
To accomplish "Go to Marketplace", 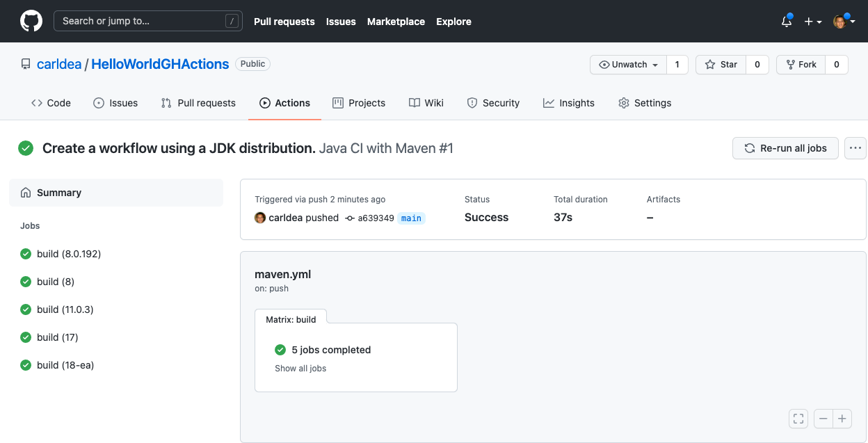I will [x=396, y=22].
